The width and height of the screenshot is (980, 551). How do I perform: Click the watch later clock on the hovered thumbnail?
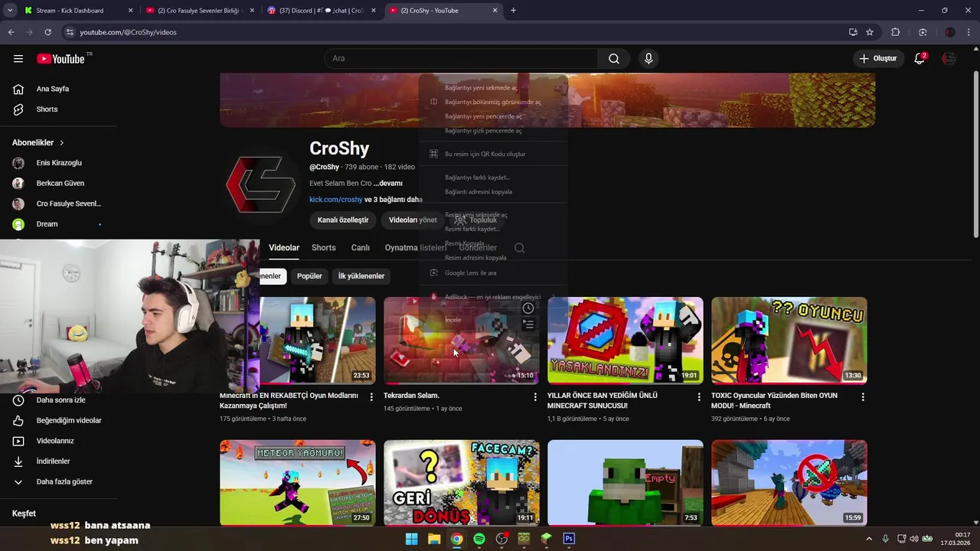click(528, 308)
